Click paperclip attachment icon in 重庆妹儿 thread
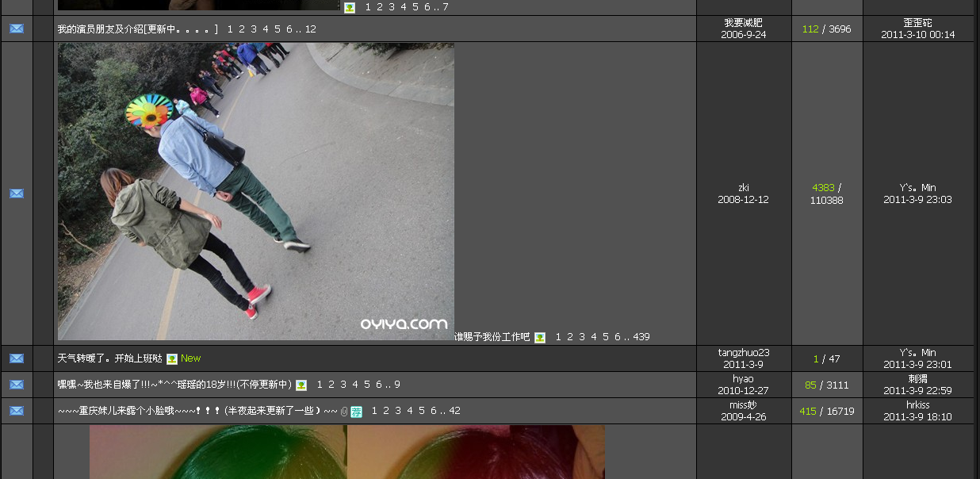 tap(344, 411)
